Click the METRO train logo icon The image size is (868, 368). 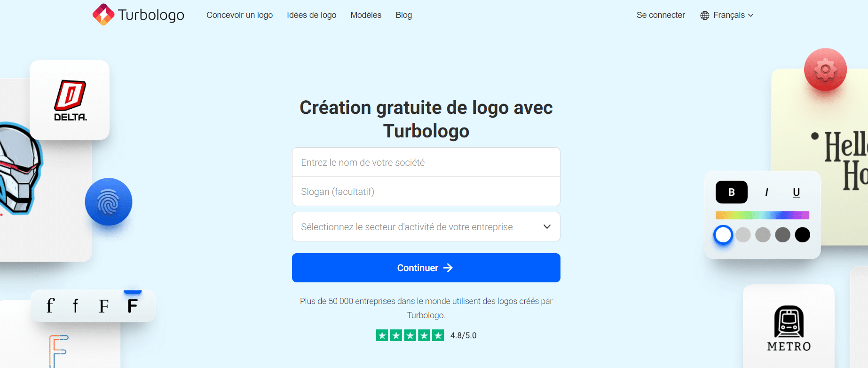789,321
